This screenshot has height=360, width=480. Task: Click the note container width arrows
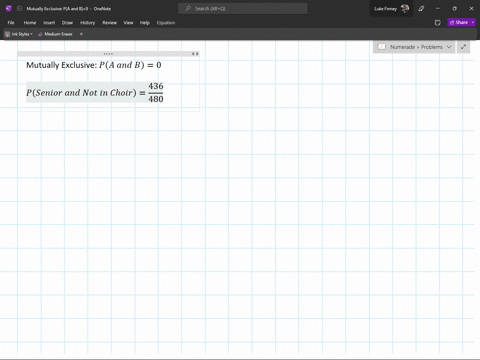195,54
